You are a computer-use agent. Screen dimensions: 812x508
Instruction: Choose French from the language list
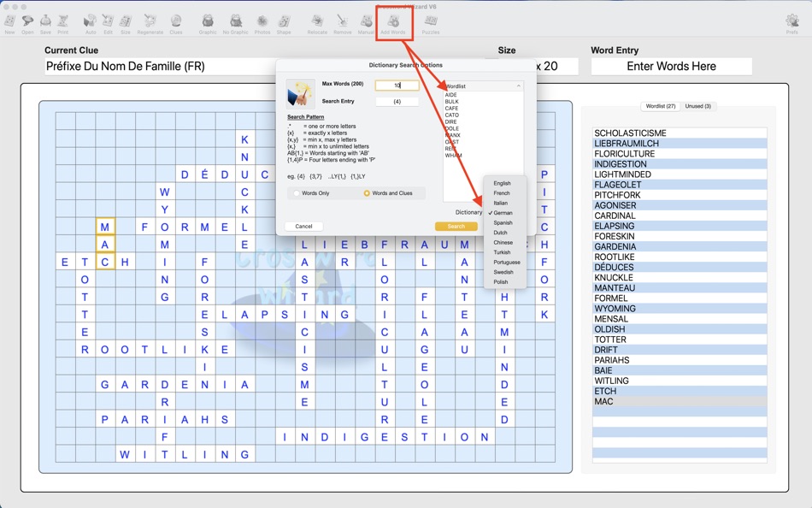click(x=502, y=193)
